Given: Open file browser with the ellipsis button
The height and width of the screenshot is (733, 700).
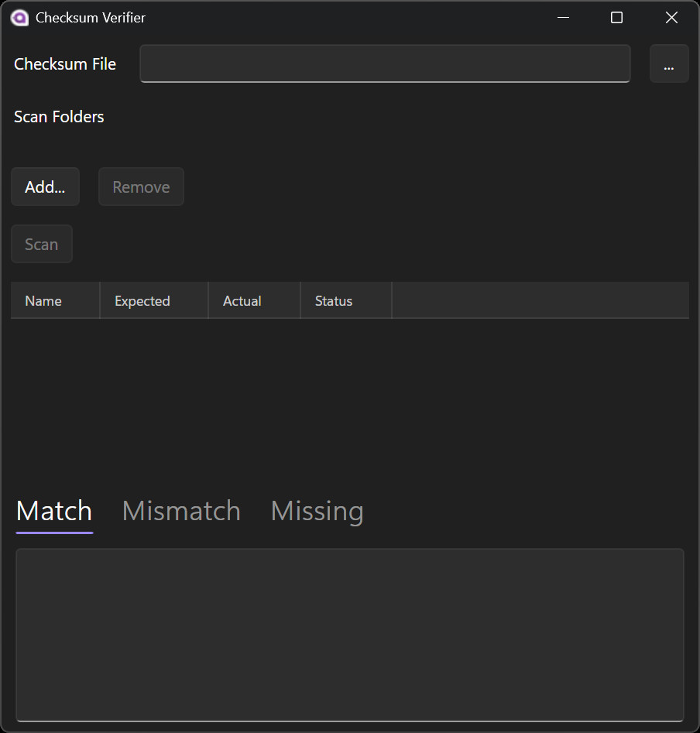Looking at the screenshot, I should pyautogui.click(x=669, y=63).
